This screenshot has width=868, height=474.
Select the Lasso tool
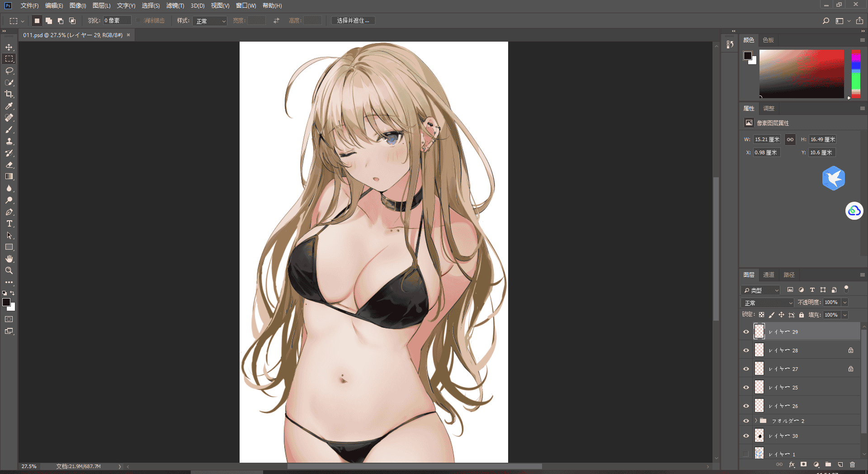(x=9, y=71)
